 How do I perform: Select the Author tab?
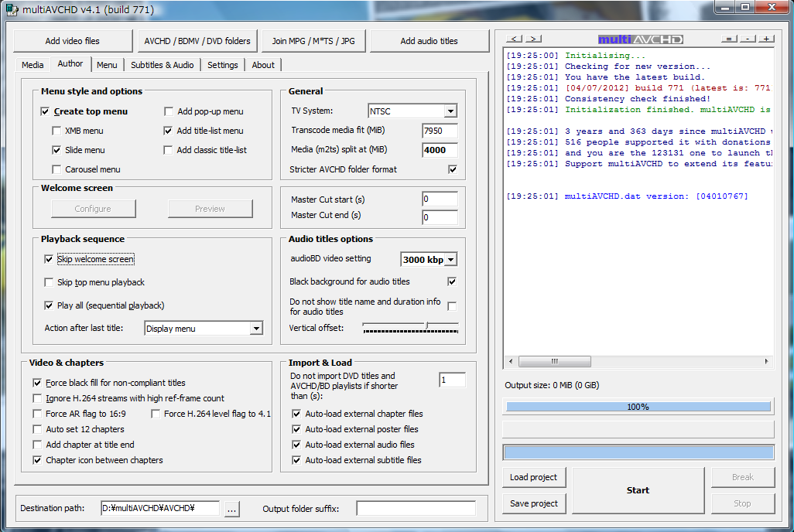pyautogui.click(x=70, y=63)
